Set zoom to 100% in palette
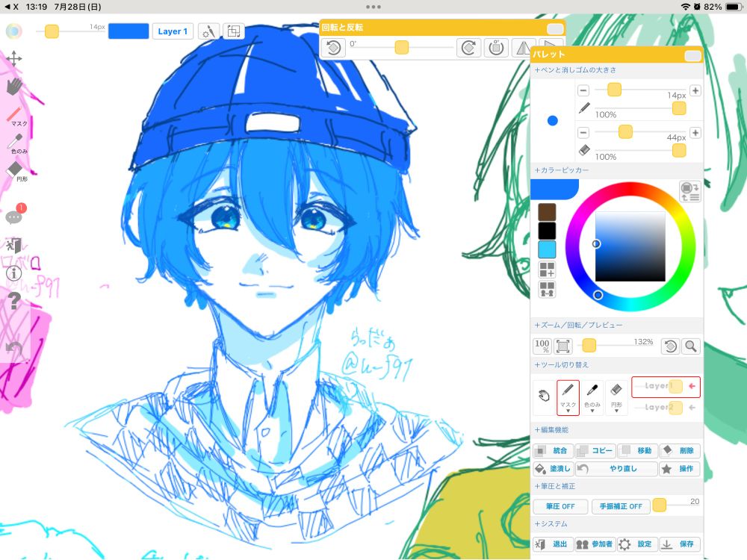747x560 pixels. 542,346
